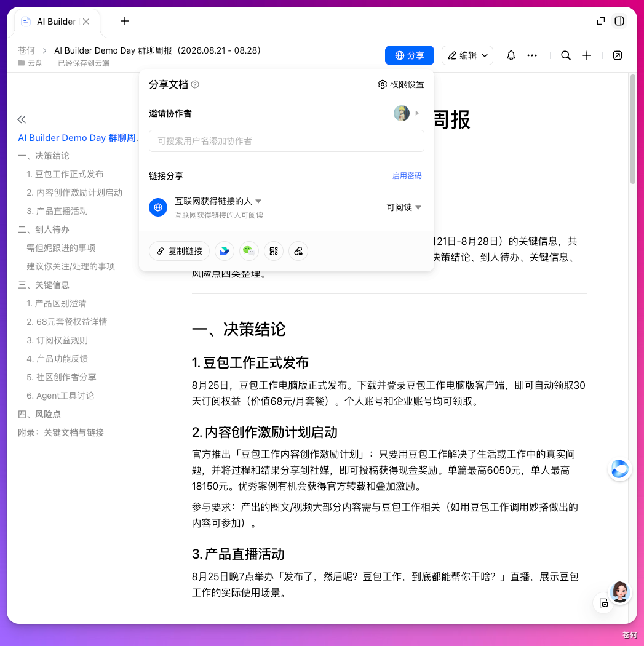Go to outline item 一、决策结论
This screenshot has width=644, height=646.
click(44, 156)
